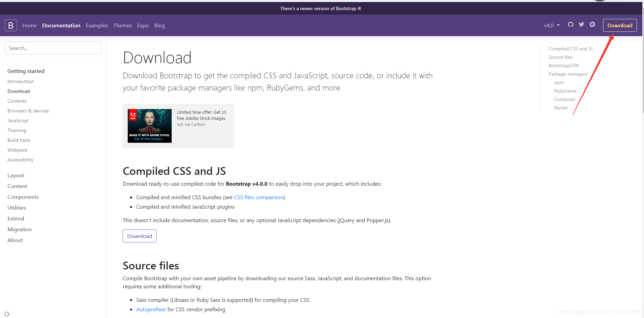Open Contents in the sidebar
The height and width of the screenshot is (318, 644).
pos(17,101)
